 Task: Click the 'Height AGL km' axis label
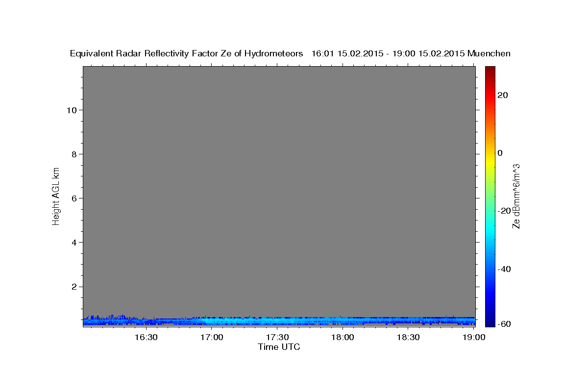(56, 196)
